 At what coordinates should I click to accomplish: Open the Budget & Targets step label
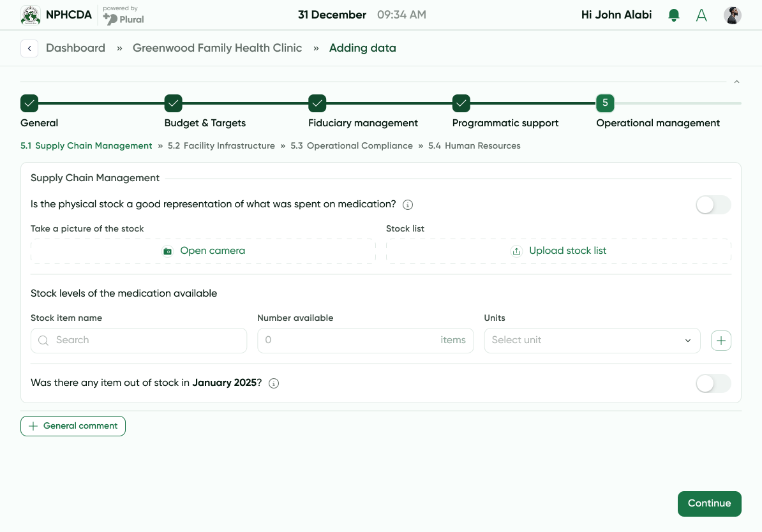coord(205,123)
